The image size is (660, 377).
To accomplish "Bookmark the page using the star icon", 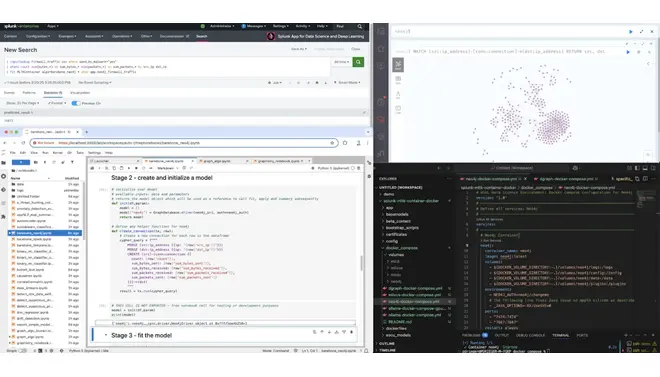I will (x=332, y=143).
